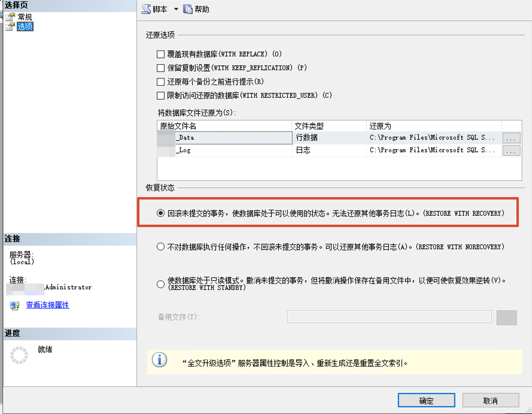Viewport: 532px width, 414px height.
Task: Click the info icon beside 全文升级选项 note
Action: tap(159, 360)
